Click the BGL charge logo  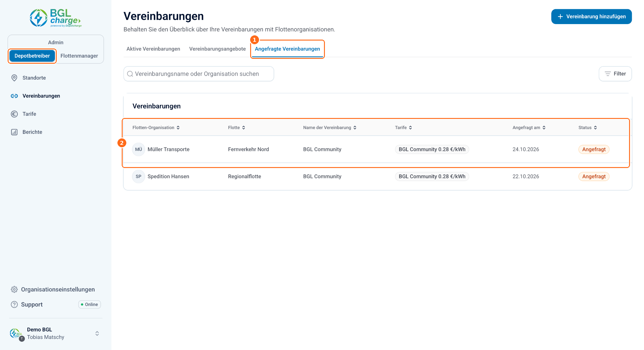click(x=56, y=18)
